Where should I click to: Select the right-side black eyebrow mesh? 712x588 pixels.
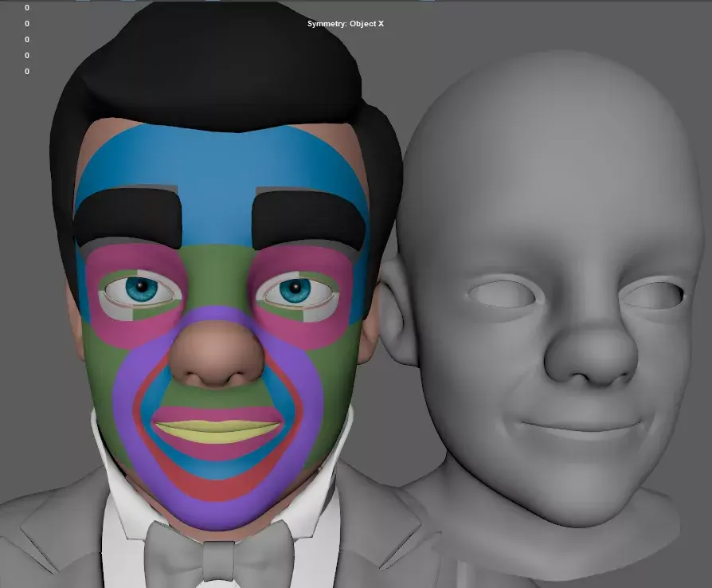point(307,218)
